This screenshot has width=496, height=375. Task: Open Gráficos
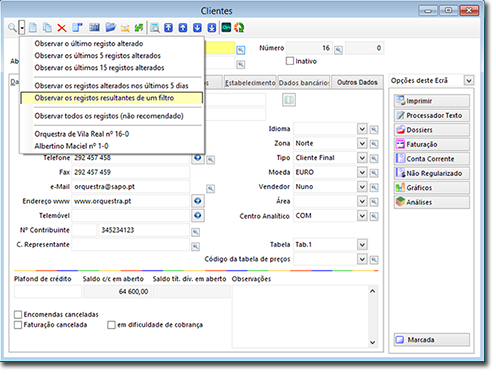click(x=432, y=188)
